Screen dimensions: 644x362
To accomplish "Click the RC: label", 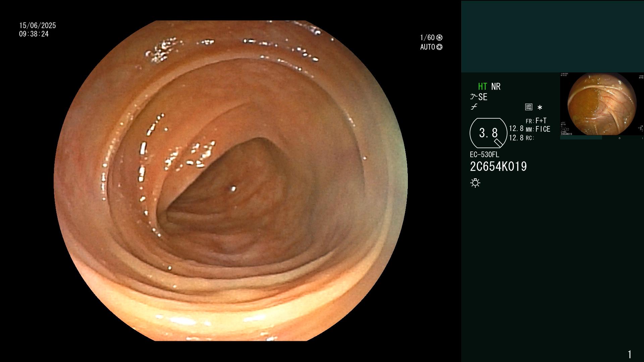I will (530, 138).
